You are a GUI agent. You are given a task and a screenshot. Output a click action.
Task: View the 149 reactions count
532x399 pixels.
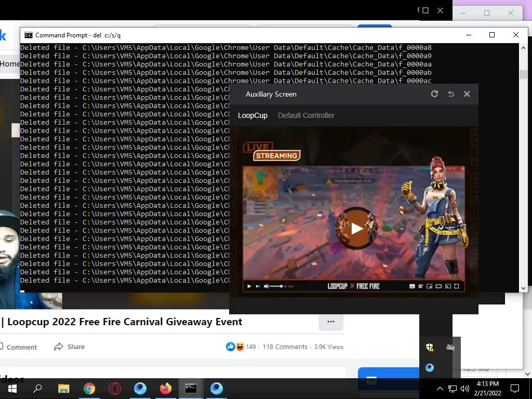(251, 347)
